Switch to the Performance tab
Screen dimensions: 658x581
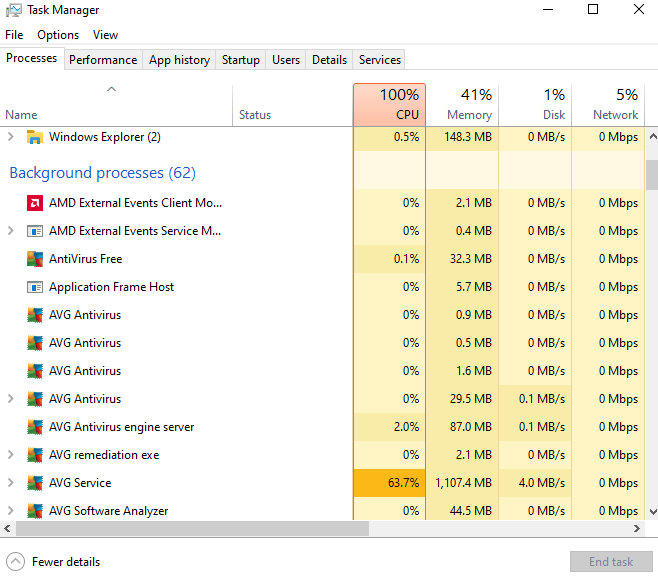[103, 60]
